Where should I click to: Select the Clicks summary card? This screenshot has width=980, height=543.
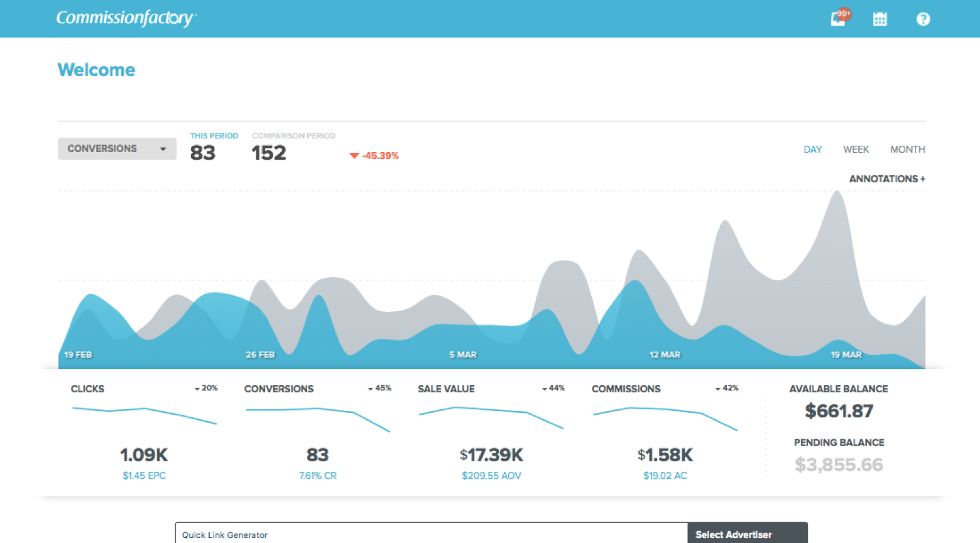pyautogui.click(x=144, y=431)
